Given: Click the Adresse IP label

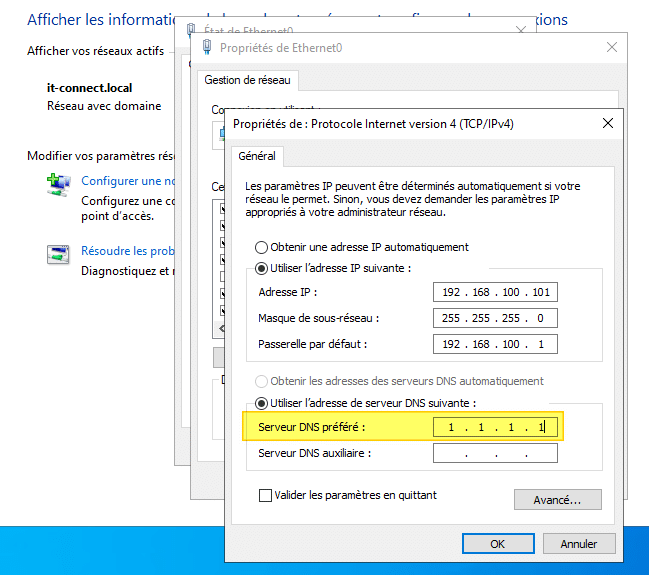Looking at the screenshot, I should (288, 292).
